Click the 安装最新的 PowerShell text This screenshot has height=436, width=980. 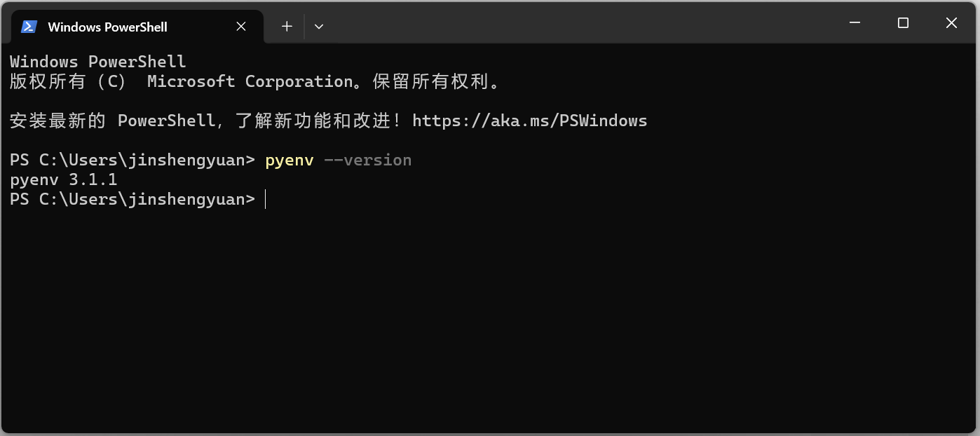tap(113, 121)
